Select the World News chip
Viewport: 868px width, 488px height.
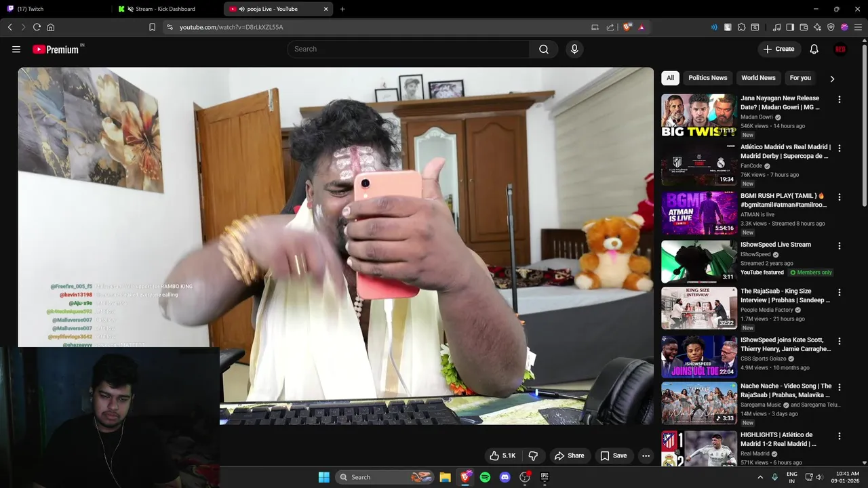coord(758,78)
